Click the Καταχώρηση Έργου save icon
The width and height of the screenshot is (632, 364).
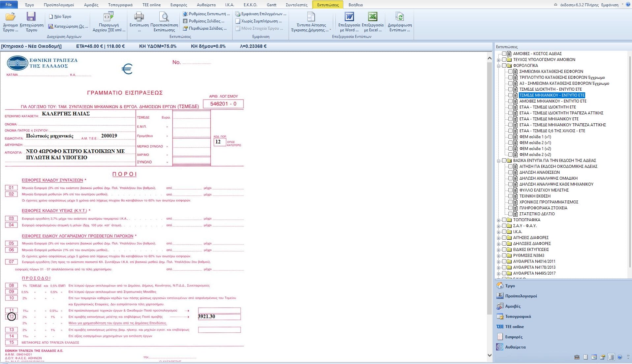31,17
